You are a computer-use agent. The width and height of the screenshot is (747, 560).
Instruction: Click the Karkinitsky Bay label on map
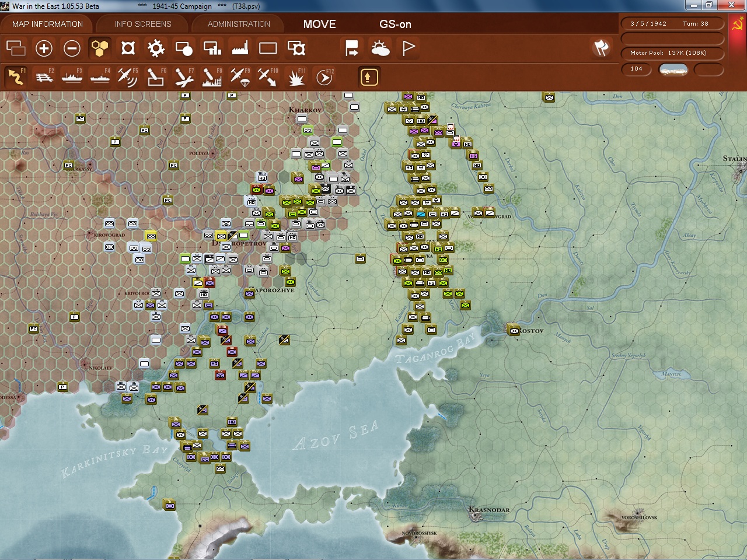click(x=114, y=461)
